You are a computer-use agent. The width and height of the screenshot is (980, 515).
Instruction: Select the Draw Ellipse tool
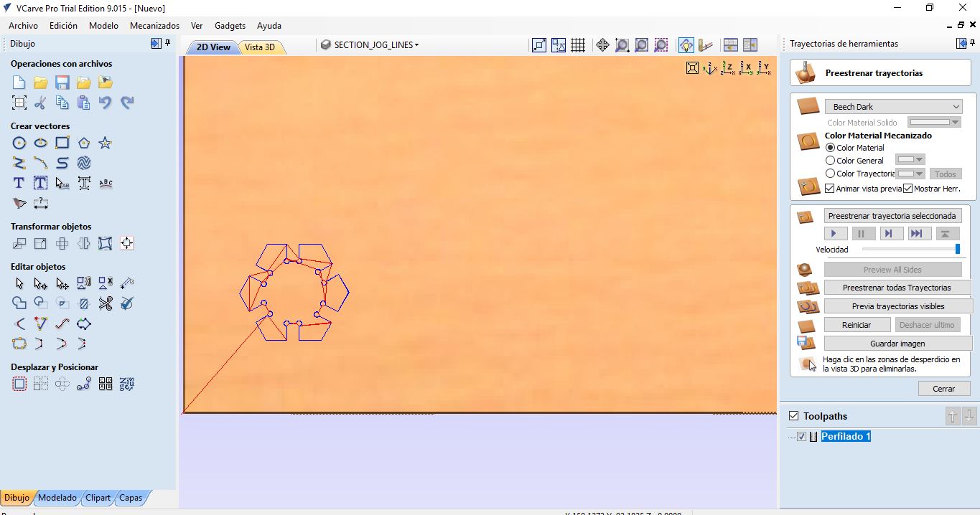(41, 143)
